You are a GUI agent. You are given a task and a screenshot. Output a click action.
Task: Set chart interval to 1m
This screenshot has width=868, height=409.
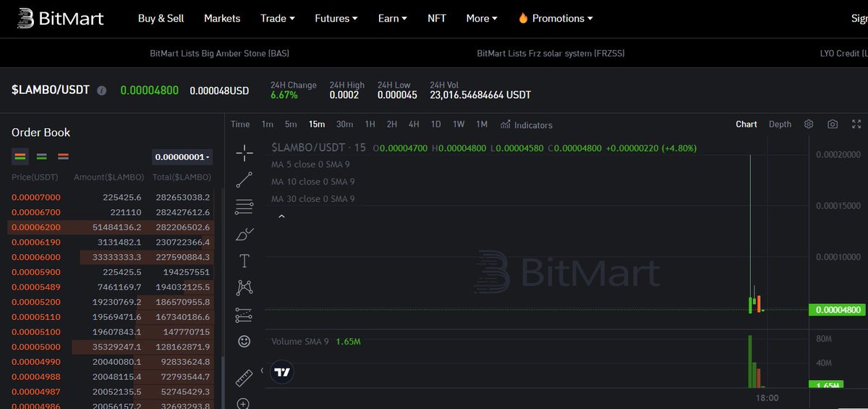coord(268,125)
